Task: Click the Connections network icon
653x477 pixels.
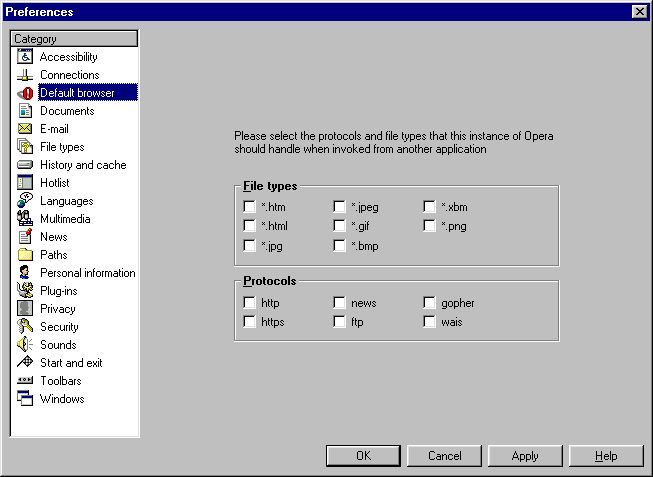Action: point(25,75)
